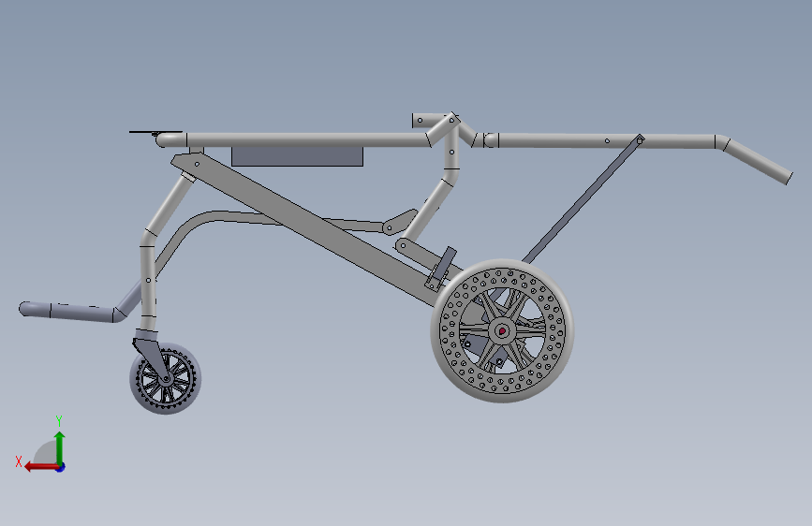Select the thin diagonal strut under the right handle

583,199
